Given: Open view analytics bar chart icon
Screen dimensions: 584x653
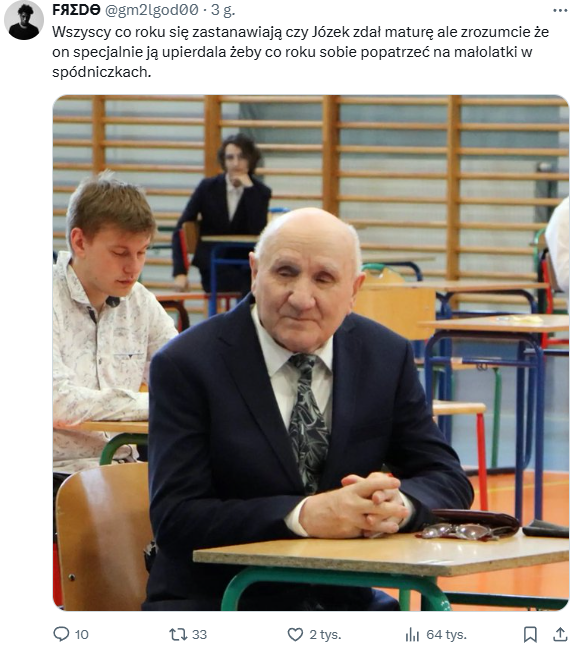Looking at the screenshot, I should tap(412, 635).
